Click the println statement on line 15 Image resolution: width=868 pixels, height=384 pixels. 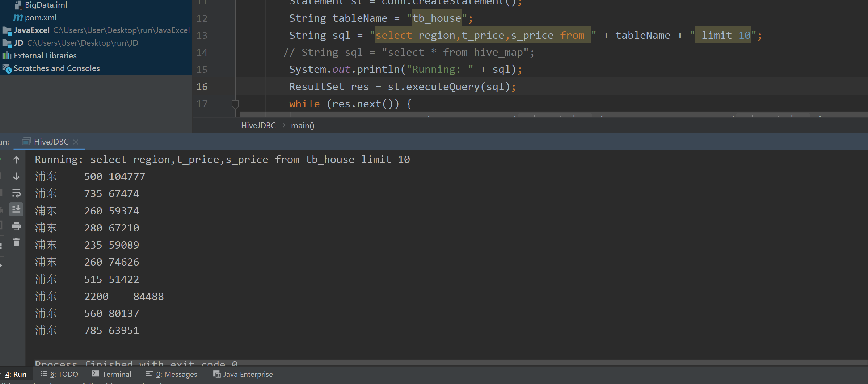coord(405,69)
